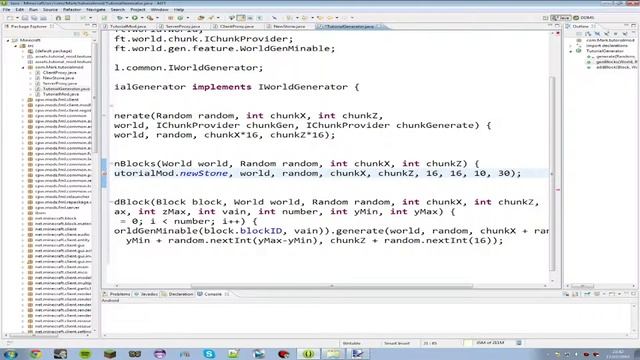Switch to the TutorialMod.java editor tab
The image size is (640, 360).
[128, 26]
